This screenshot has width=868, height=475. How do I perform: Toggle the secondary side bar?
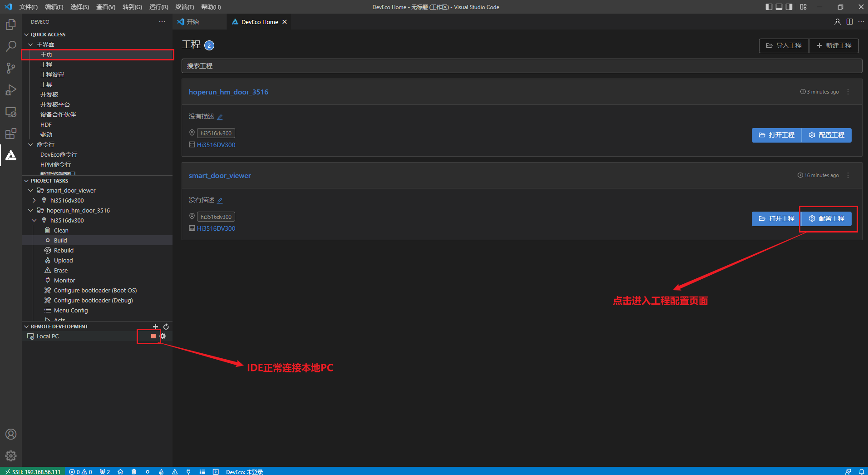(789, 7)
